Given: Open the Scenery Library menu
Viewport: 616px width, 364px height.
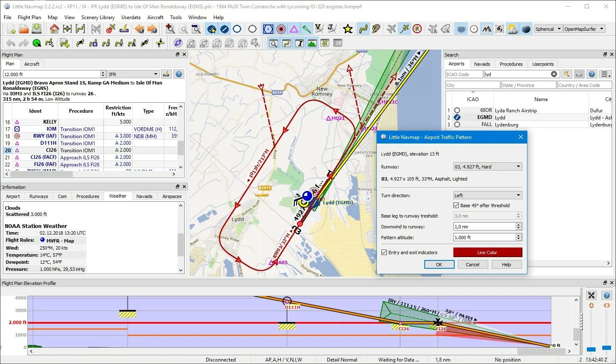Looking at the screenshot, I should pyautogui.click(x=98, y=17).
